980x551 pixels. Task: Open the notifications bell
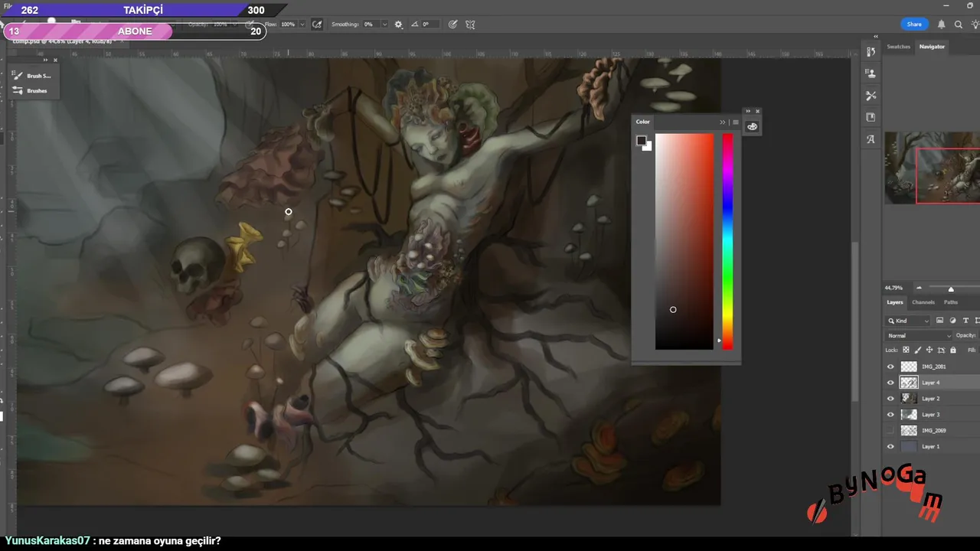pyautogui.click(x=942, y=24)
